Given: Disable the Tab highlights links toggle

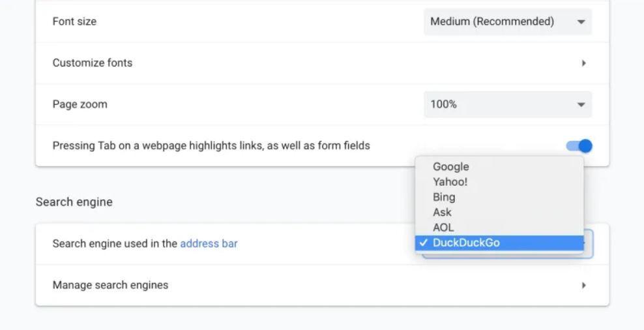Looking at the screenshot, I should pyautogui.click(x=579, y=146).
